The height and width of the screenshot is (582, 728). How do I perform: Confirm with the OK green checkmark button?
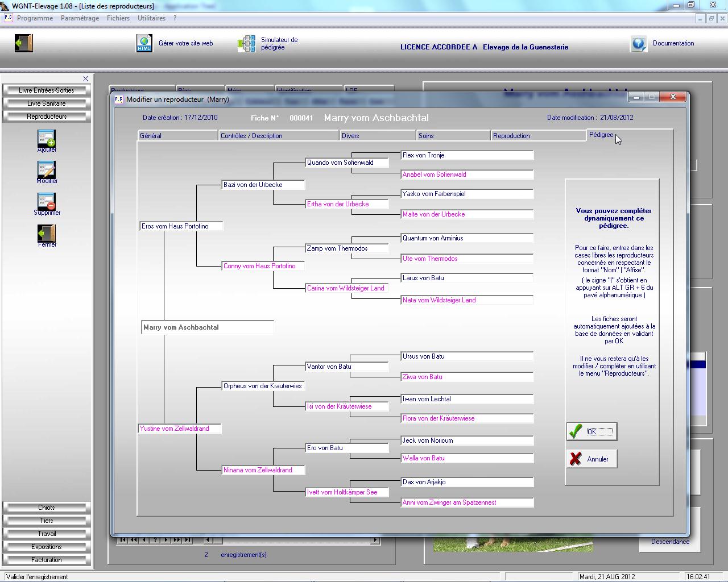[591, 431]
